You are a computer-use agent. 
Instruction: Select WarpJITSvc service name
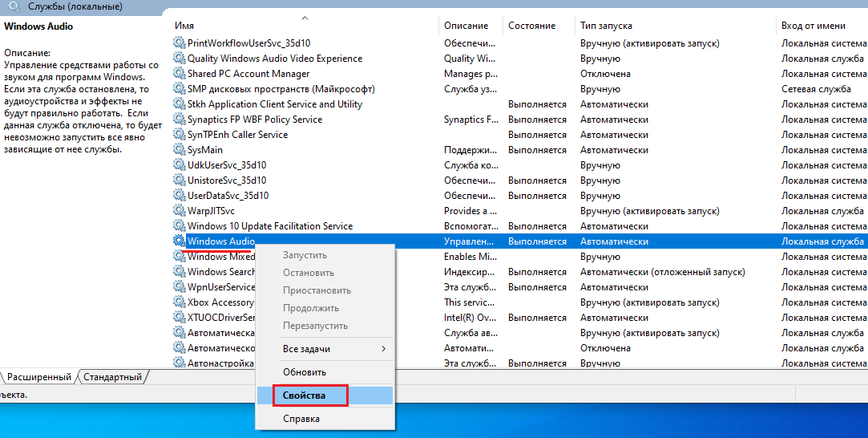[211, 210]
